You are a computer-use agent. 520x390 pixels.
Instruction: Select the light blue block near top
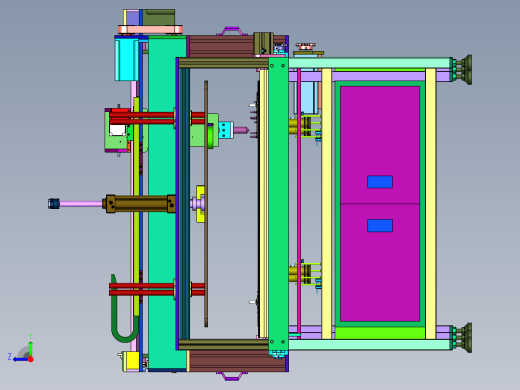(x=305, y=98)
